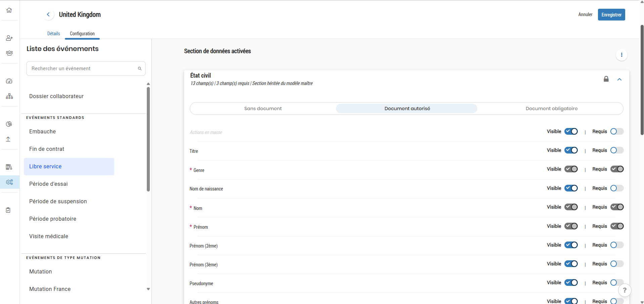Open the Home icon in sidebar
This screenshot has height=304, width=644.
click(x=9, y=10)
